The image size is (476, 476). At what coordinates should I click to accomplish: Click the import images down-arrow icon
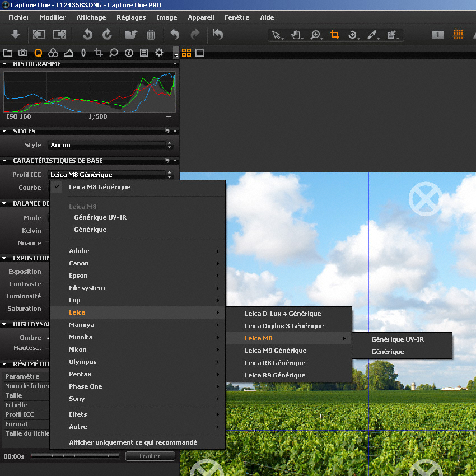point(16,34)
